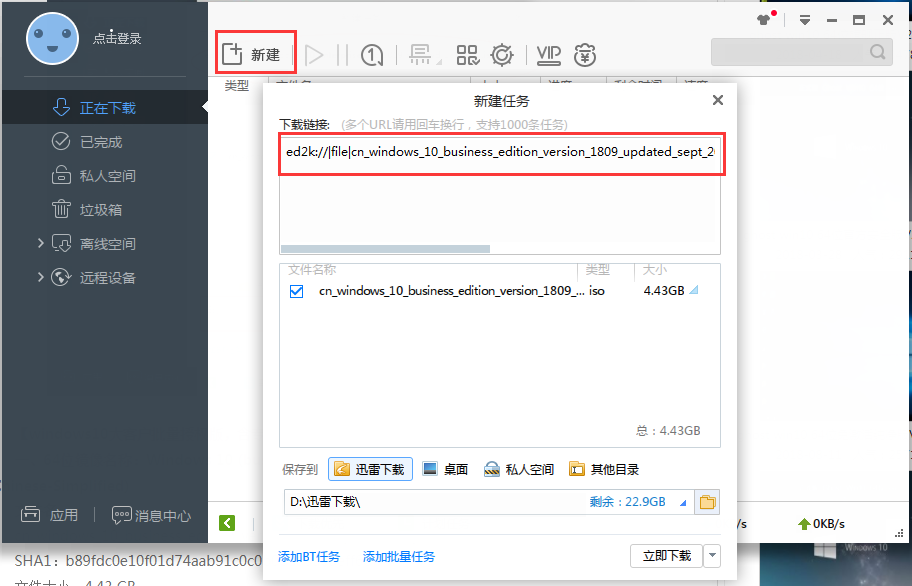Screen dimensions: 912x586
Task: Click 点击登录 to log in
Action: pyautogui.click(x=117, y=38)
